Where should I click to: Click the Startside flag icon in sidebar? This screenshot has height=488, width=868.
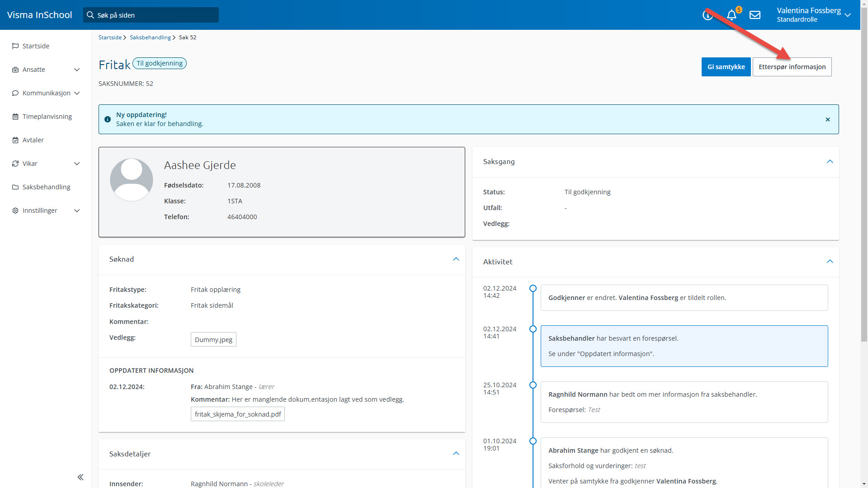15,46
